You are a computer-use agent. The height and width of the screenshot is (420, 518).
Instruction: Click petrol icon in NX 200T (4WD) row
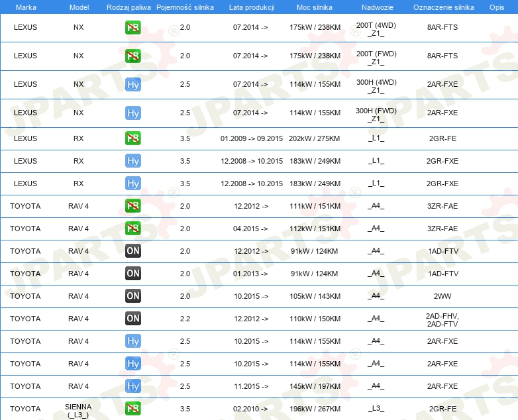pyautogui.click(x=133, y=28)
